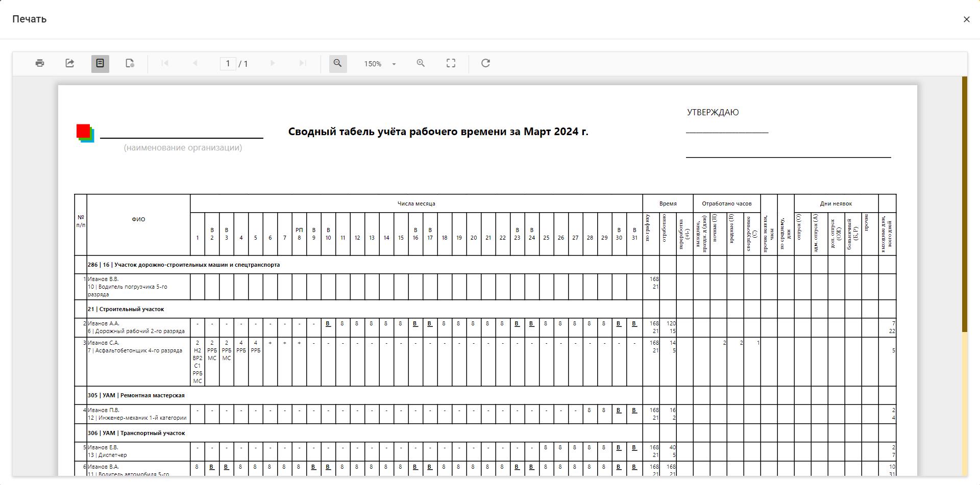Zoom in using the magnifier plus icon
980x485 pixels.
click(x=421, y=63)
